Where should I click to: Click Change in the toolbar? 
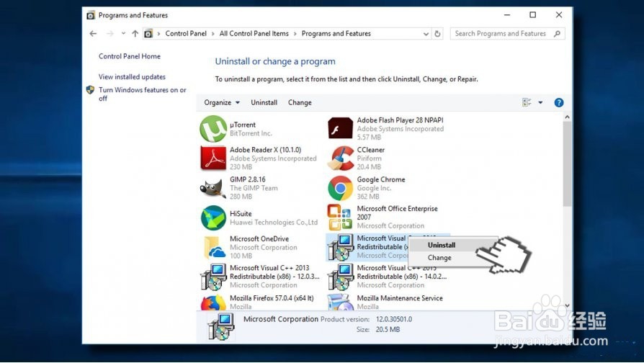pyautogui.click(x=300, y=103)
